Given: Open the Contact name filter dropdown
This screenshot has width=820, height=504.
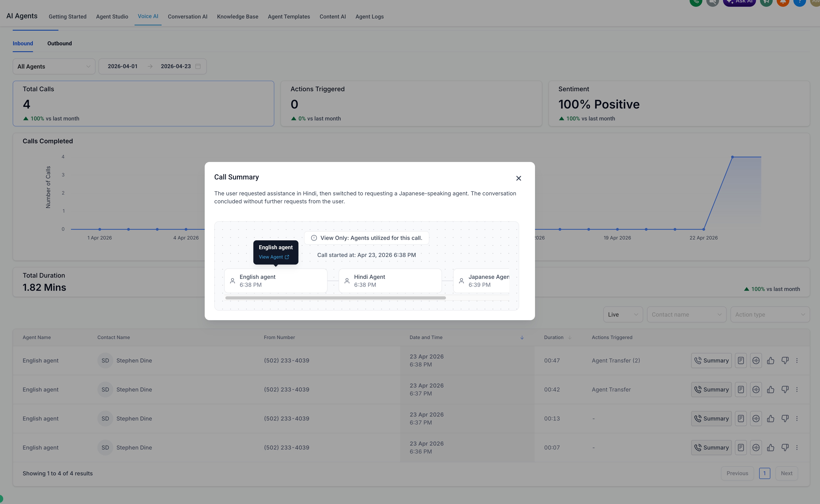Looking at the screenshot, I should point(686,314).
